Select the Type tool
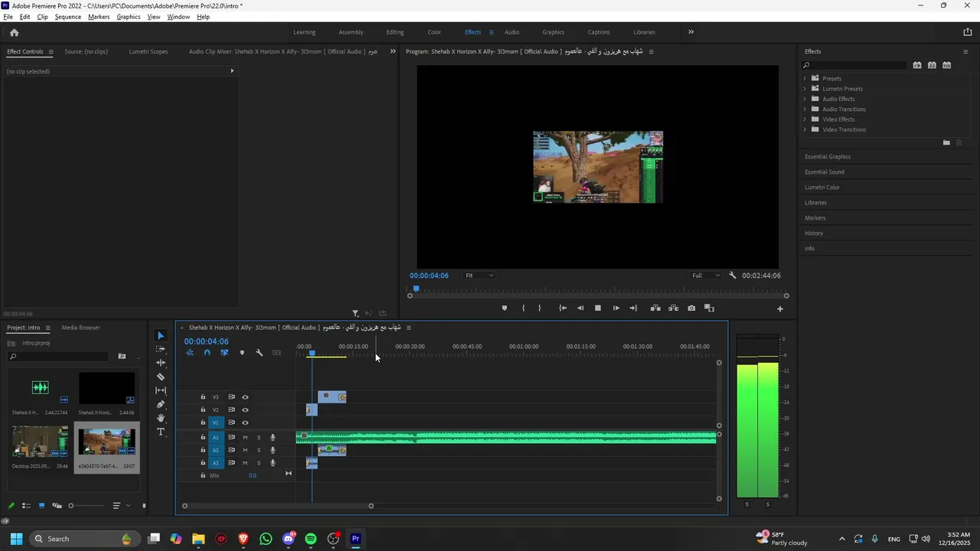980x551 pixels. [161, 432]
